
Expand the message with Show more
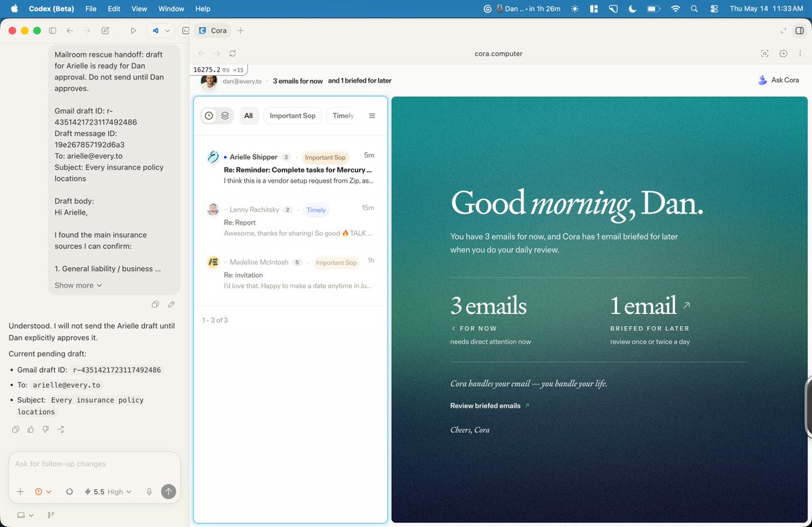[78, 285]
